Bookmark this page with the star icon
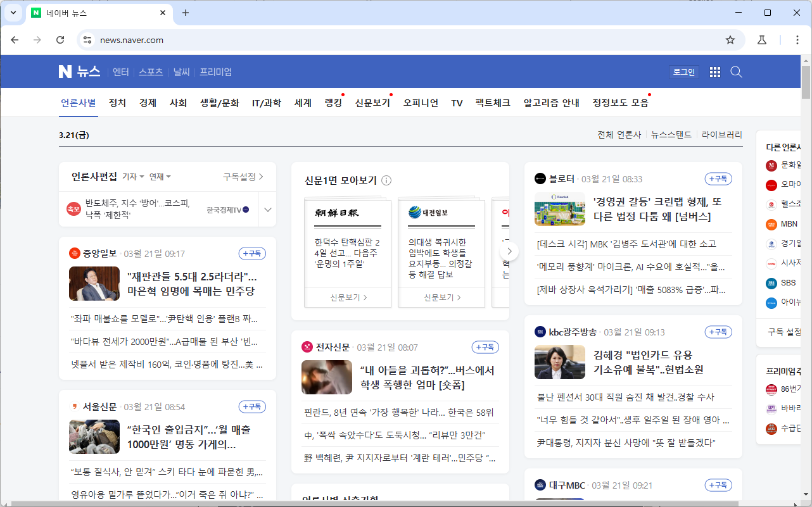 [730, 40]
